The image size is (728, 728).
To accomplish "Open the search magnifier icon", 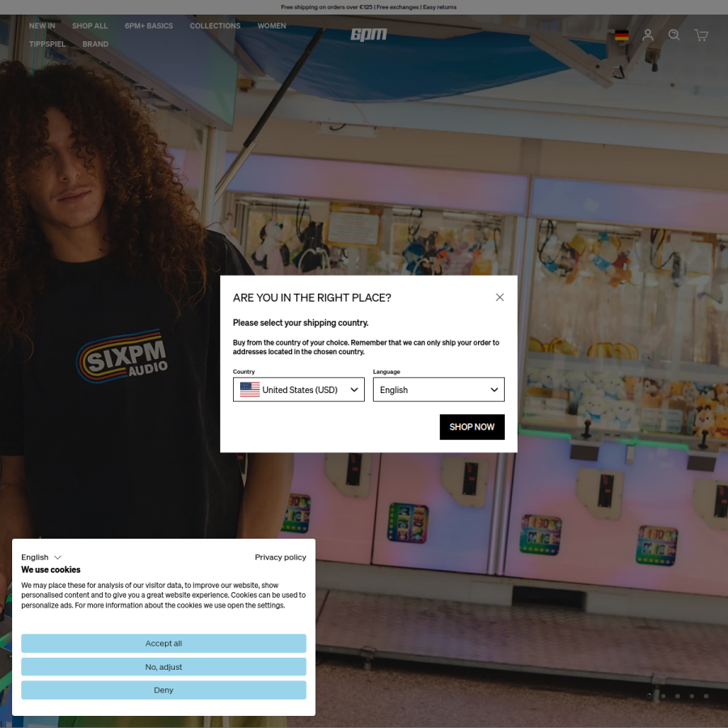I will (674, 36).
